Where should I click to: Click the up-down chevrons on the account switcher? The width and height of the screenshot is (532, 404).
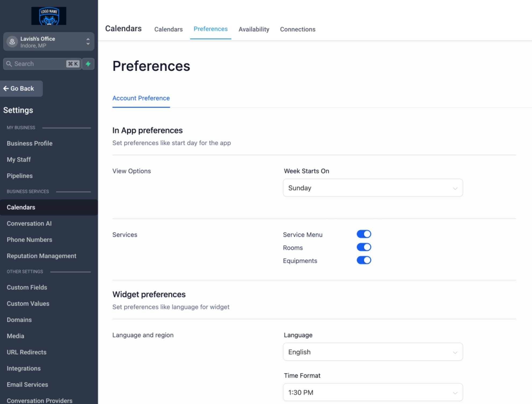88,42
